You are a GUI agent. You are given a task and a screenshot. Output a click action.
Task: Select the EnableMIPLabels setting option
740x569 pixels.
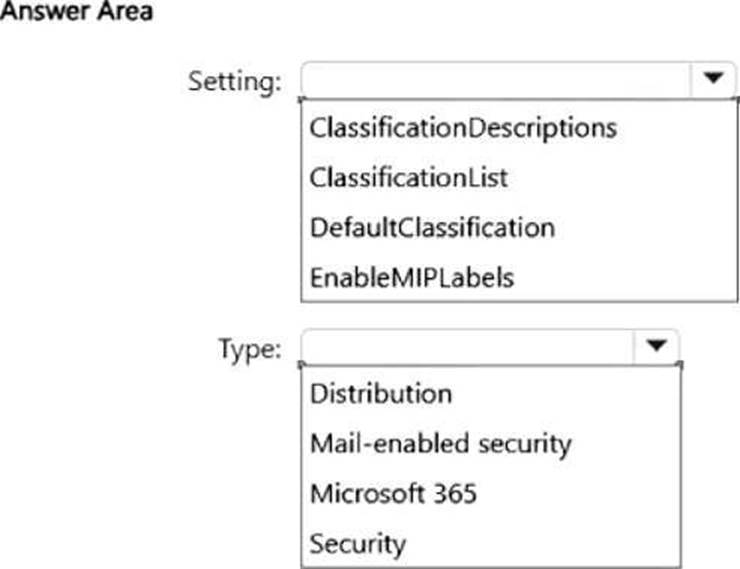412,277
